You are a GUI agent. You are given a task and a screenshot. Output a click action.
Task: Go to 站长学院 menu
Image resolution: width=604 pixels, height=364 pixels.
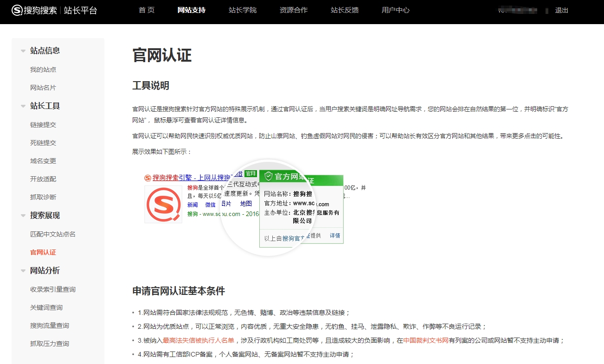click(x=243, y=10)
